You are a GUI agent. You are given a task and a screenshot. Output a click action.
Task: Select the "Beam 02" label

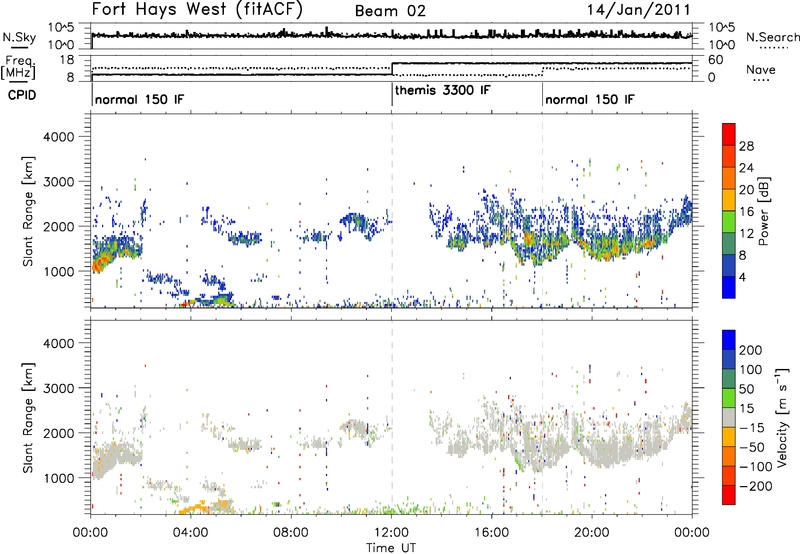coord(390,11)
